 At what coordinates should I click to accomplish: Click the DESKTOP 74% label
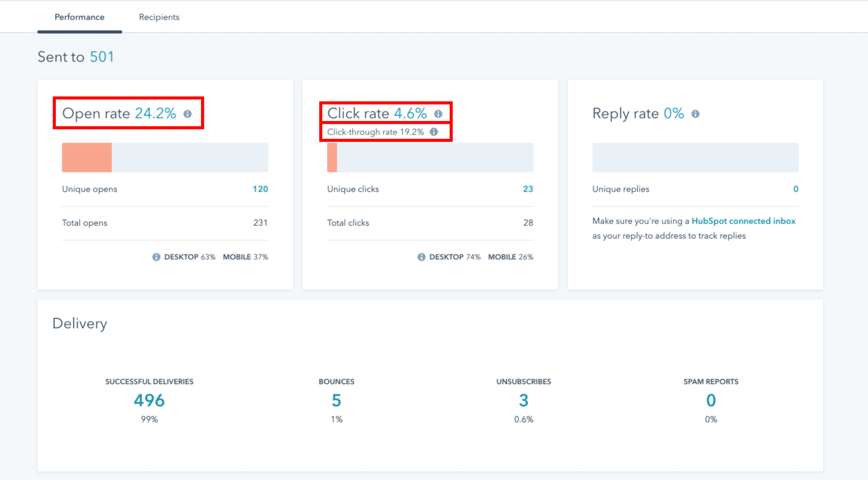click(x=455, y=257)
